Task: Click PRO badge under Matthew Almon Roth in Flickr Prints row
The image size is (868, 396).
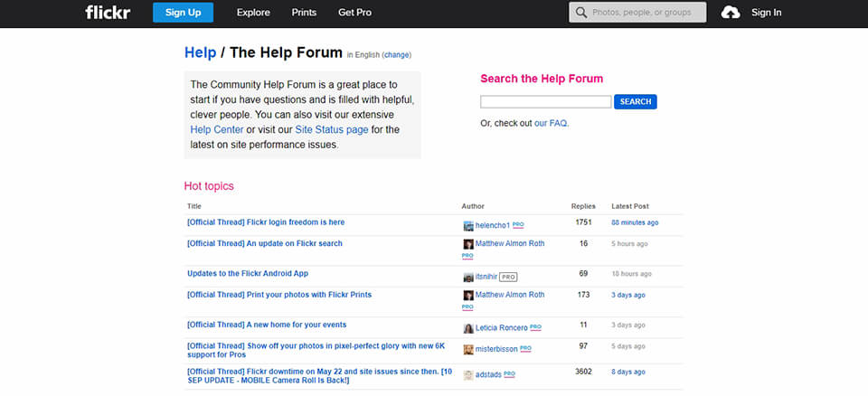Action: [467, 306]
